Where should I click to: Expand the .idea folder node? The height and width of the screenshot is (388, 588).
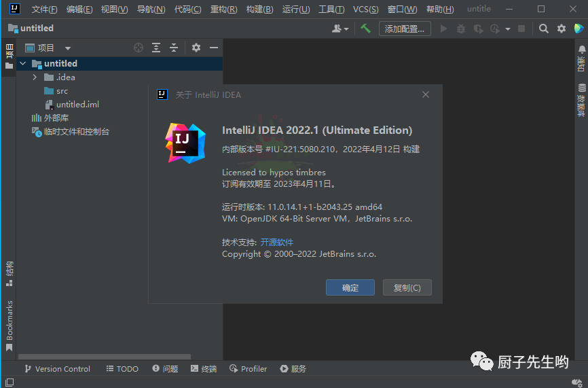point(35,77)
